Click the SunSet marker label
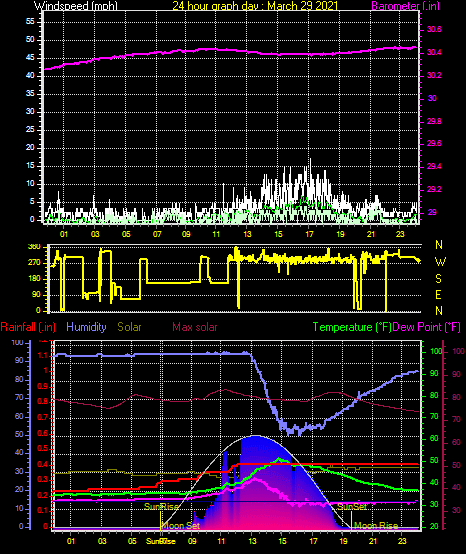The height and width of the screenshot is (554, 466). point(351,506)
